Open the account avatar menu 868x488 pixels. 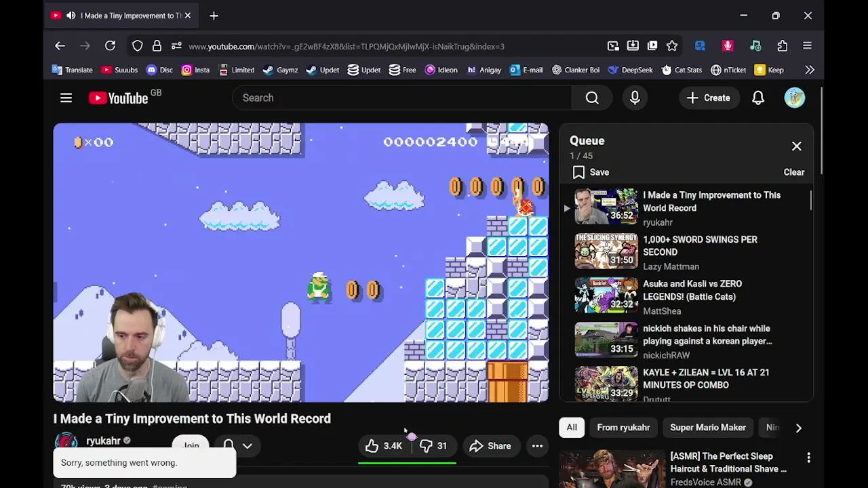pyautogui.click(x=795, y=98)
